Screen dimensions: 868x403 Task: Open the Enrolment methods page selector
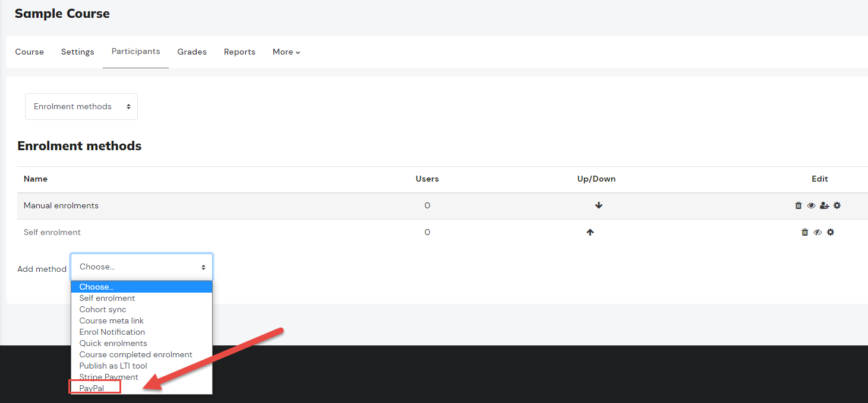pos(81,106)
